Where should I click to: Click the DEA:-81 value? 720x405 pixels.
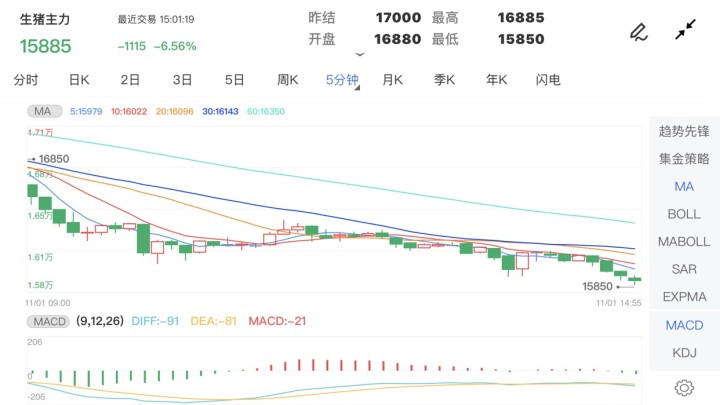point(213,321)
